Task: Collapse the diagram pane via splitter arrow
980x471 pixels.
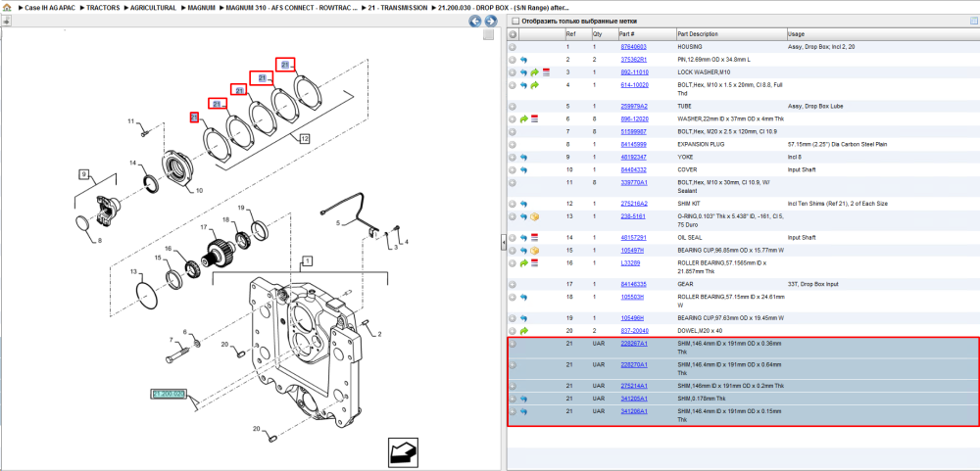Action: pos(503,244)
